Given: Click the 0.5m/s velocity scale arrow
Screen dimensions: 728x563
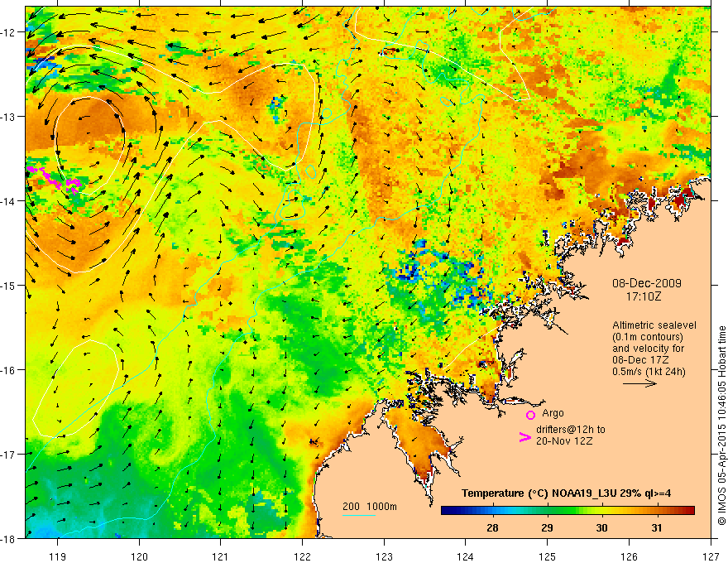Looking at the screenshot, I should [639, 383].
